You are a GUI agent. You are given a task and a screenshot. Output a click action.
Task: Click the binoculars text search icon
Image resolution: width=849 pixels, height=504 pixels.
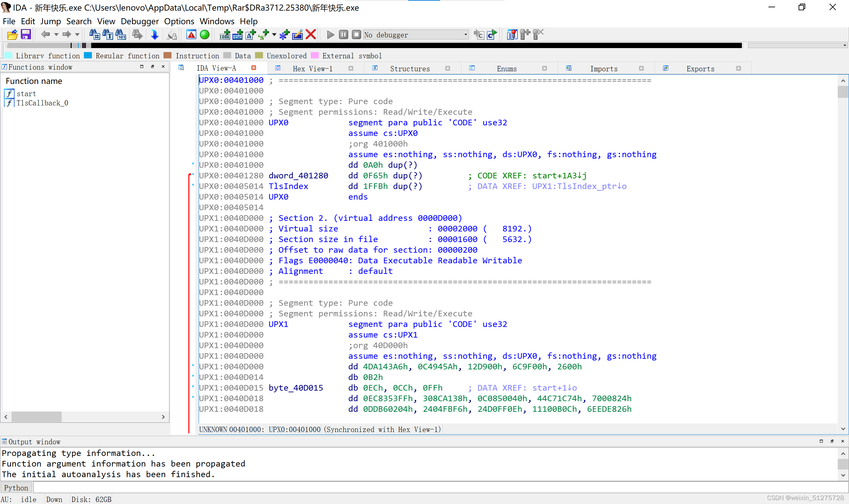[x=108, y=34]
